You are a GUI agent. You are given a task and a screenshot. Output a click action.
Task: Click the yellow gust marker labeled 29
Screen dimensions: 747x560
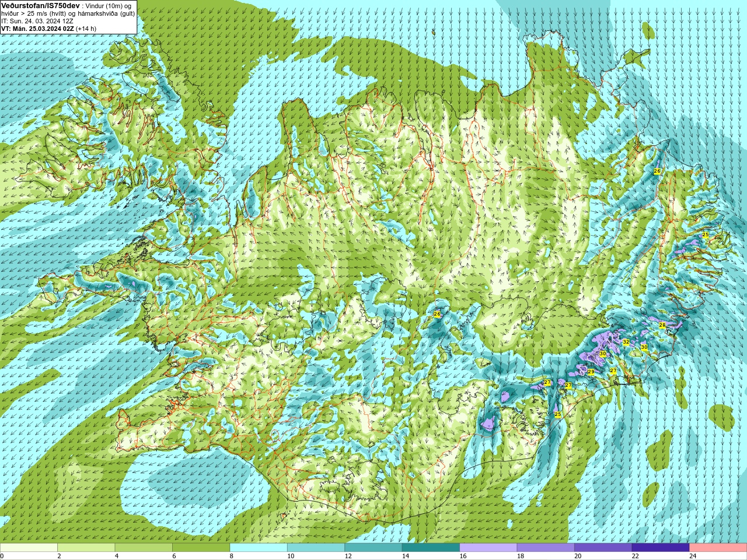[x=591, y=372]
